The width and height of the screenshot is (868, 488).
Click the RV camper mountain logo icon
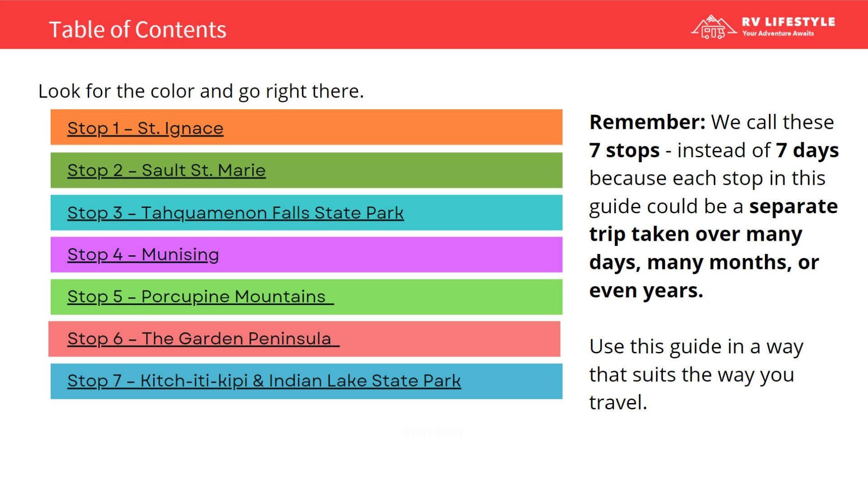[713, 27]
